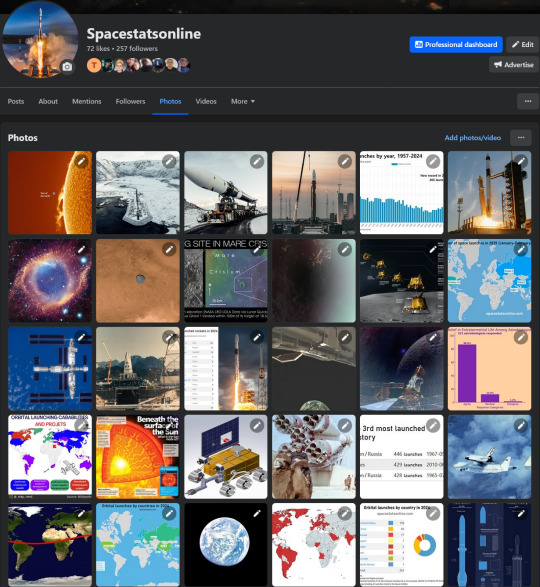Click the Spacestatsonline page name
This screenshot has height=587, width=540.
(144, 34)
